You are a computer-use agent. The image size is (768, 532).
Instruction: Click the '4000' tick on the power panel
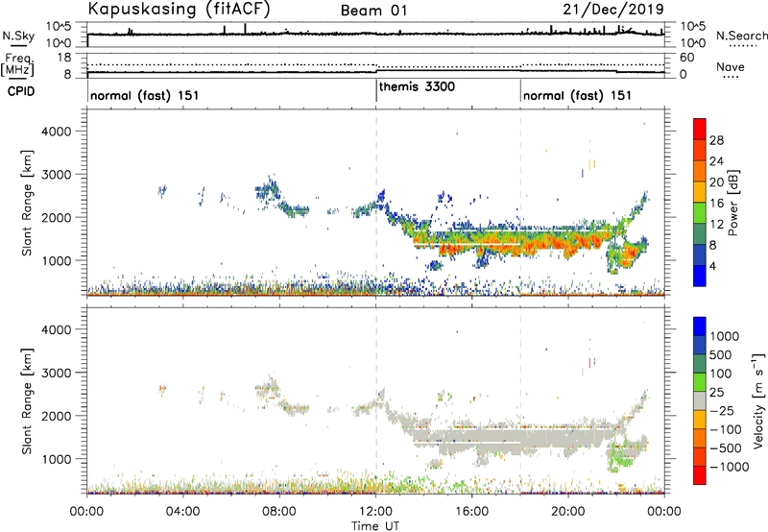click(x=56, y=132)
